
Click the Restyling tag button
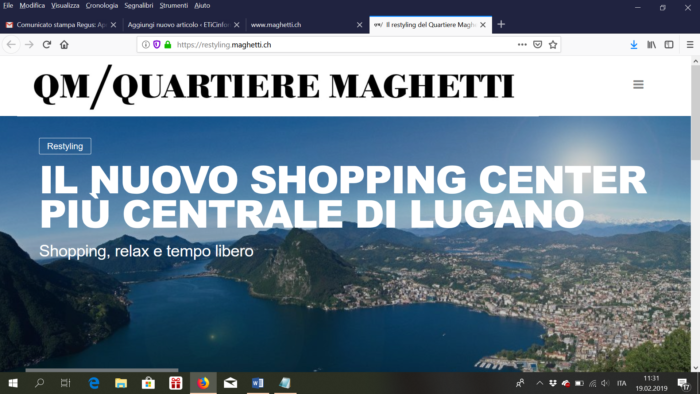click(x=65, y=146)
